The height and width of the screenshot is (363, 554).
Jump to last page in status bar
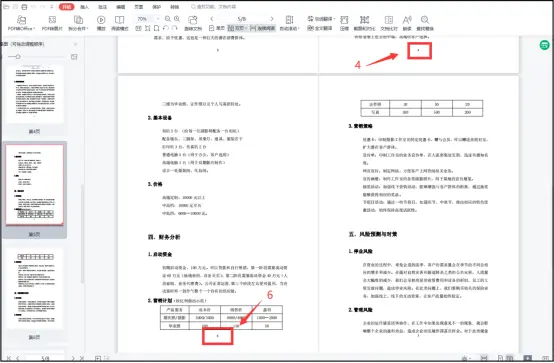pos(82,358)
